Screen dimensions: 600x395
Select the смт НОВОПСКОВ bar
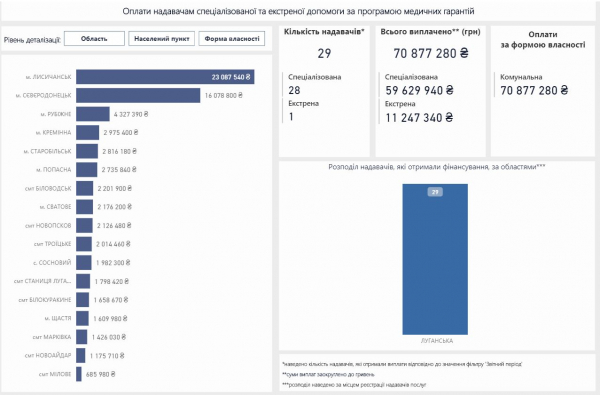84,225
